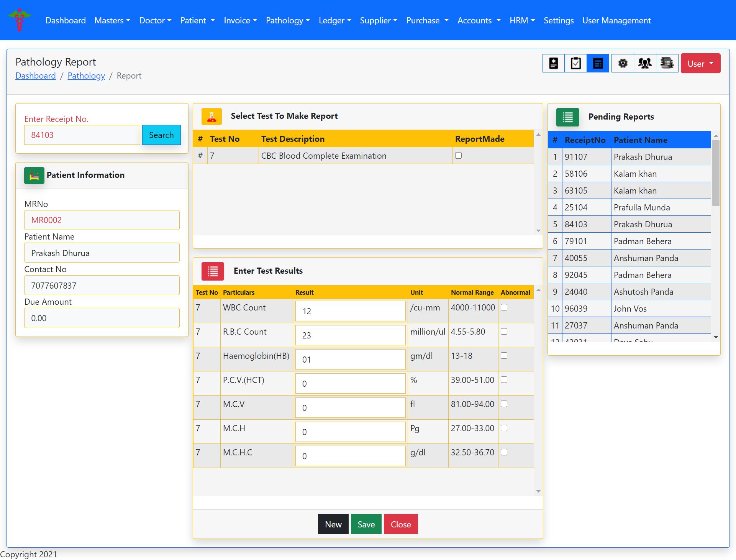This screenshot has width=736, height=560.
Task: Follow the Pathology breadcrumb link
Action: (x=86, y=76)
